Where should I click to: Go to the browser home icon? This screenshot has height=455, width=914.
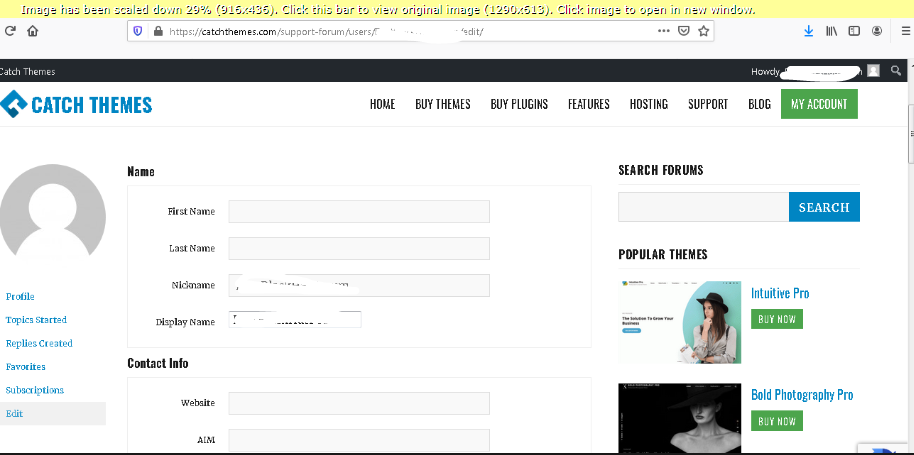click(33, 31)
